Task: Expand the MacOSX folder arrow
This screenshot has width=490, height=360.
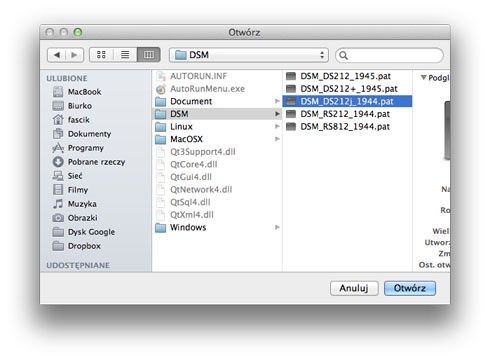Action: pos(277,139)
